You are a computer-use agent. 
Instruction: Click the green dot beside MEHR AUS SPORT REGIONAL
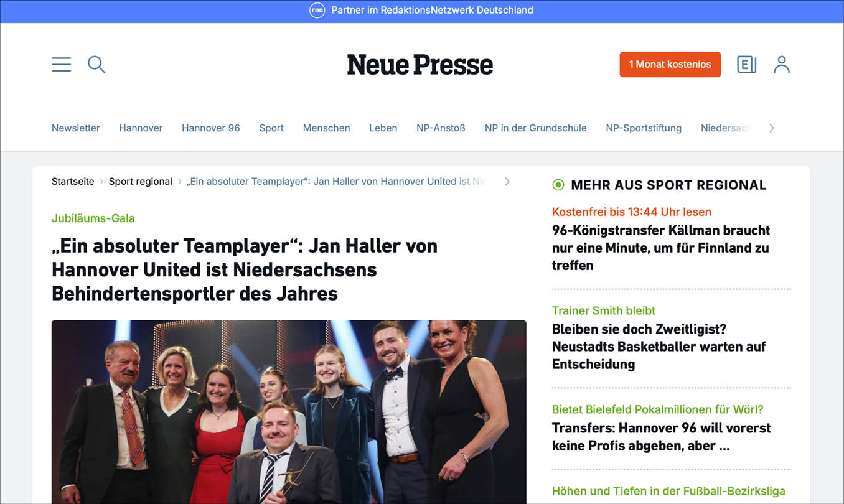(x=558, y=185)
